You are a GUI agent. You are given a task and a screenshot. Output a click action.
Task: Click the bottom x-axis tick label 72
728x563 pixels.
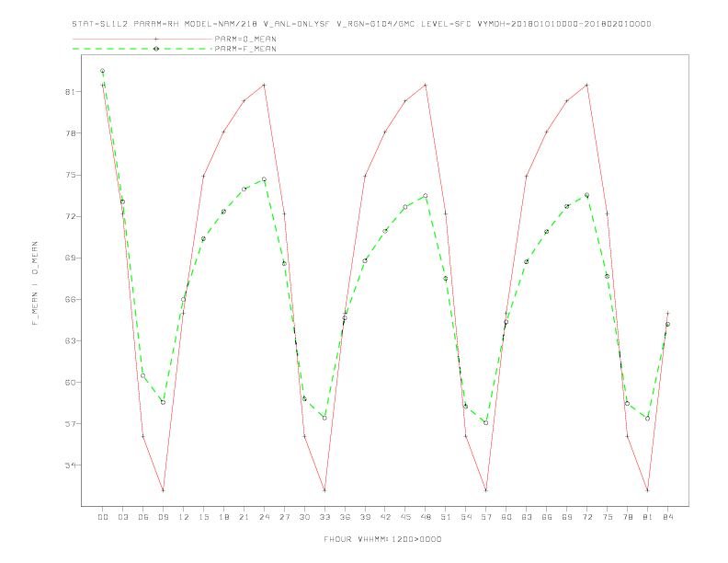coord(586,517)
